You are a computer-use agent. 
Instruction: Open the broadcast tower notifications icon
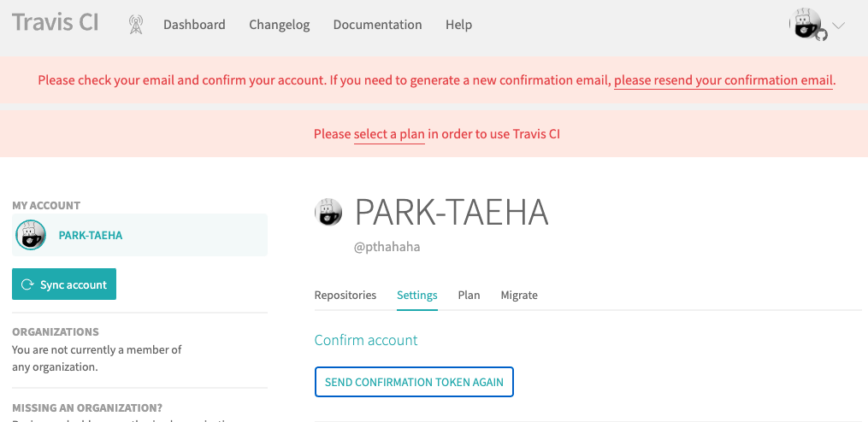click(136, 24)
